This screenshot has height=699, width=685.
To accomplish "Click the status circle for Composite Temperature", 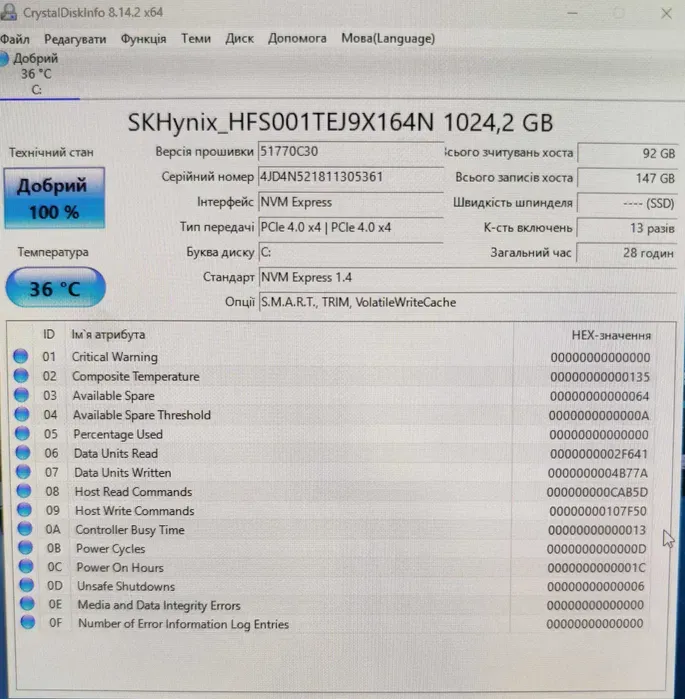I will coord(21,375).
